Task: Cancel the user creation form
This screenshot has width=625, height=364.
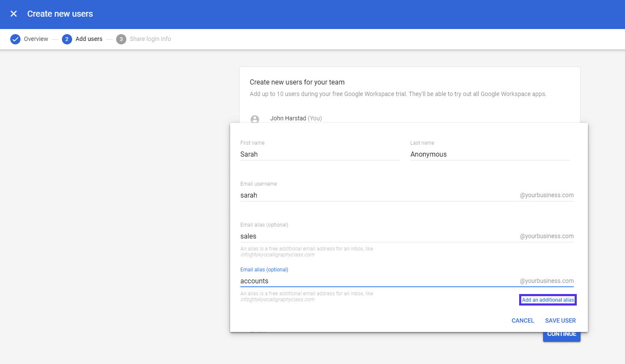Action: coord(523,320)
